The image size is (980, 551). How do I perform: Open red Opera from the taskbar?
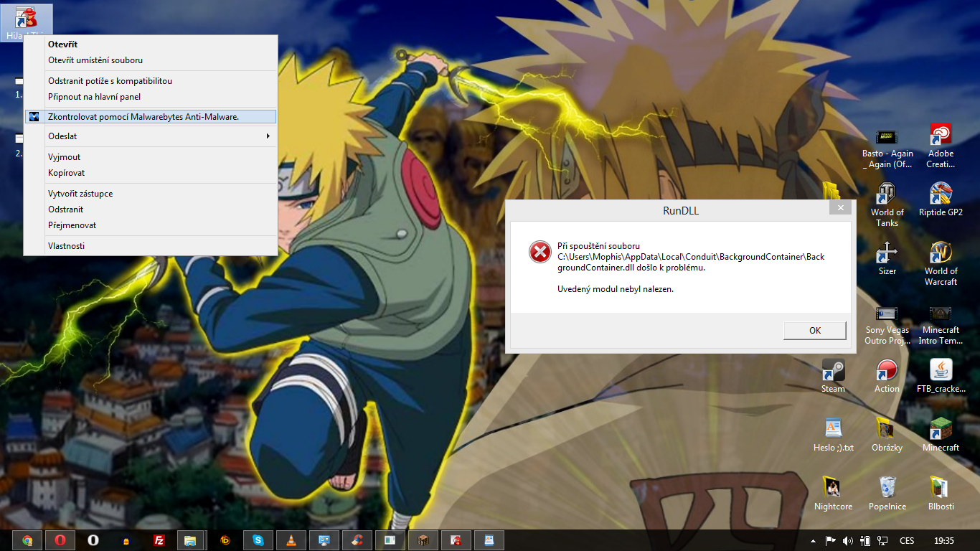(x=60, y=541)
